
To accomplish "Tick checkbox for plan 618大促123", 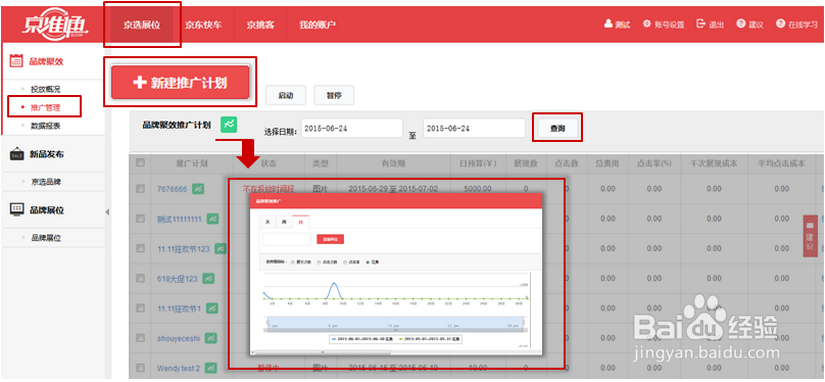I will pyautogui.click(x=140, y=278).
